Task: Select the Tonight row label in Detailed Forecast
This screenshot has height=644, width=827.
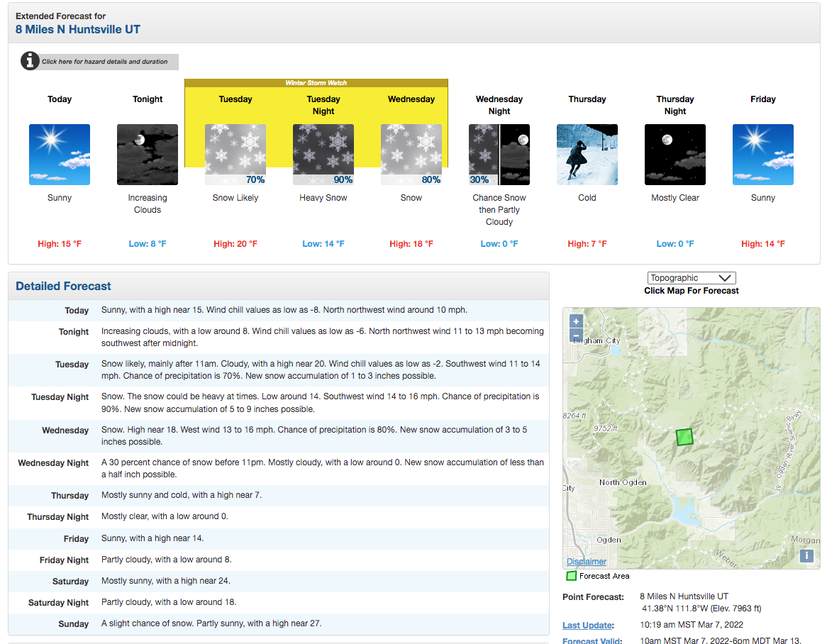Action: (74, 332)
